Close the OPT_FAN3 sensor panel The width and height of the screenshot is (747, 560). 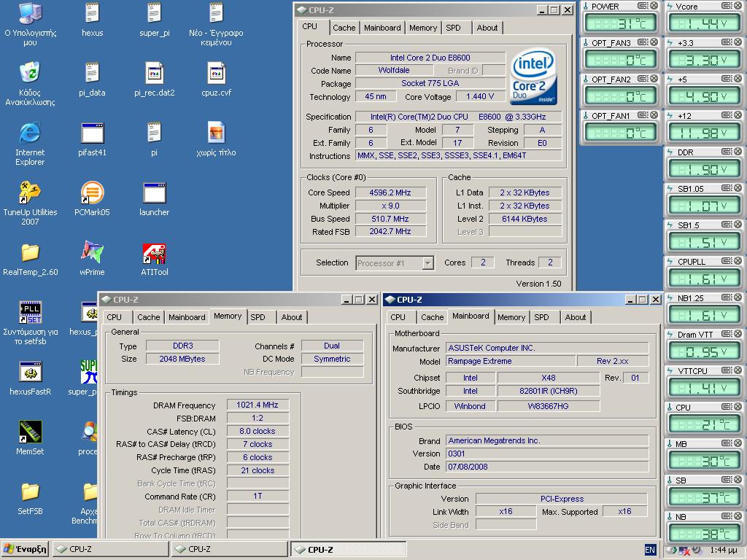(x=654, y=42)
